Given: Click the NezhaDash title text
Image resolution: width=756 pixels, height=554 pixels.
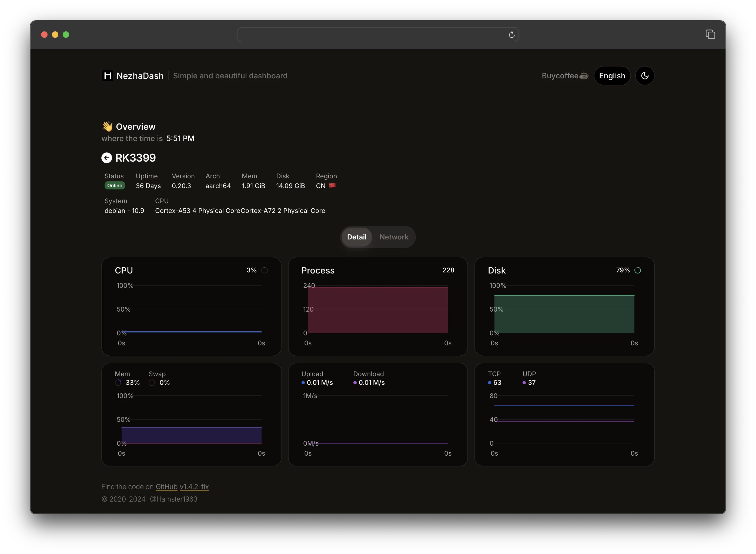Looking at the screenshot, I should 140,76.
